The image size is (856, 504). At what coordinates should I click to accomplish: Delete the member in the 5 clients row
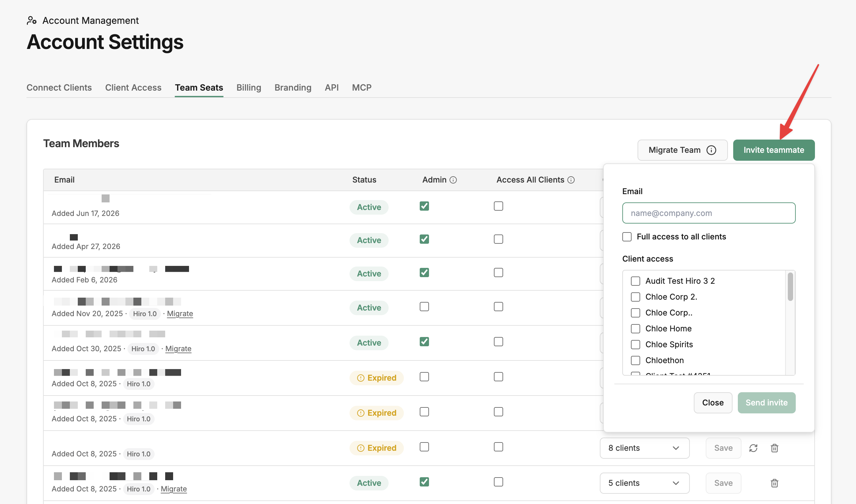[x=775, y=483]
